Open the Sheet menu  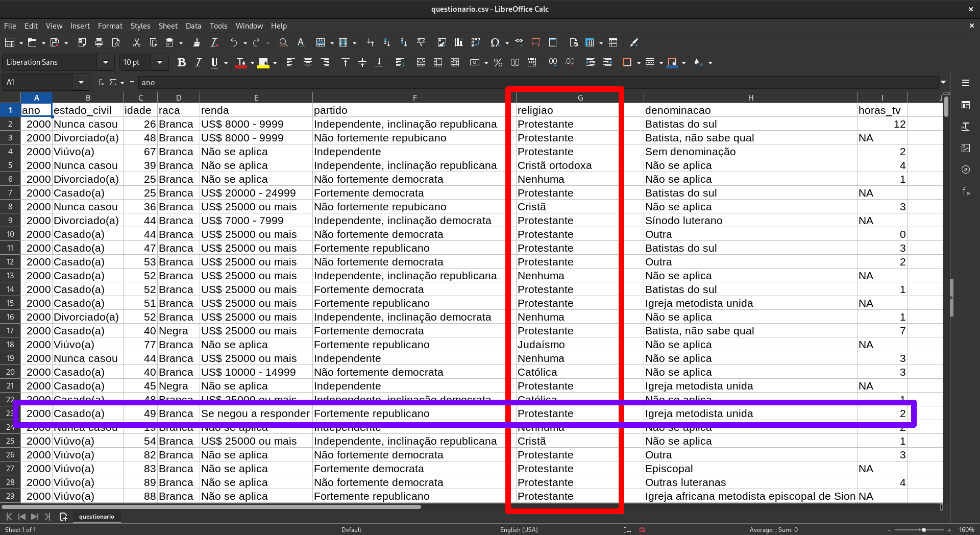click(167, 26)
